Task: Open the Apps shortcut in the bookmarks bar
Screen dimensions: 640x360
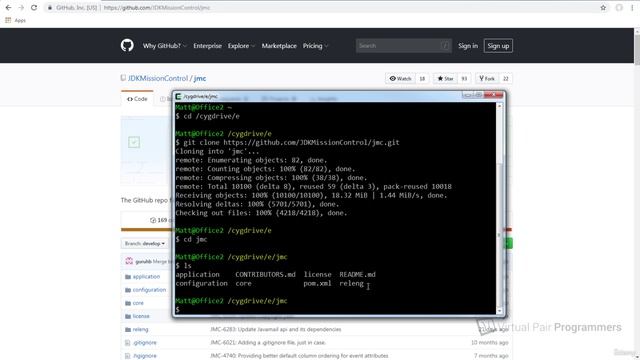Action: (16, 20)
